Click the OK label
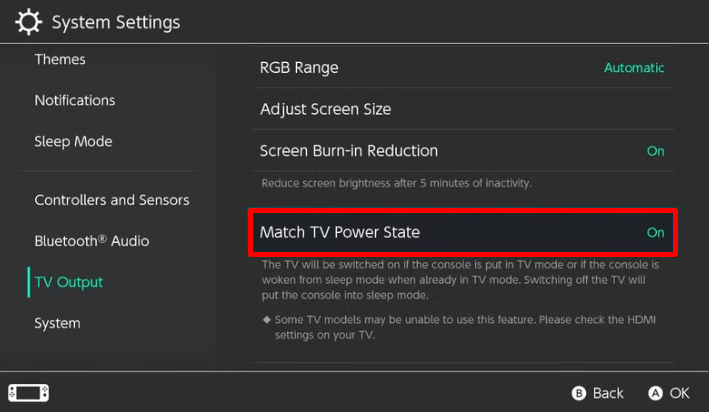This screenshot has height=412, width=709. pos(680,393)
